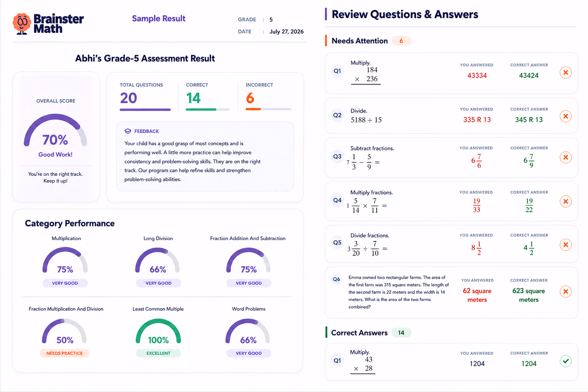Click the Needs Attention count badge 6

(401, 41)
